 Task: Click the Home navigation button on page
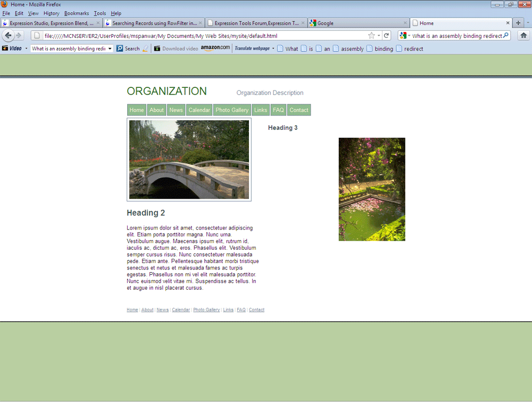tap(136, 110)
